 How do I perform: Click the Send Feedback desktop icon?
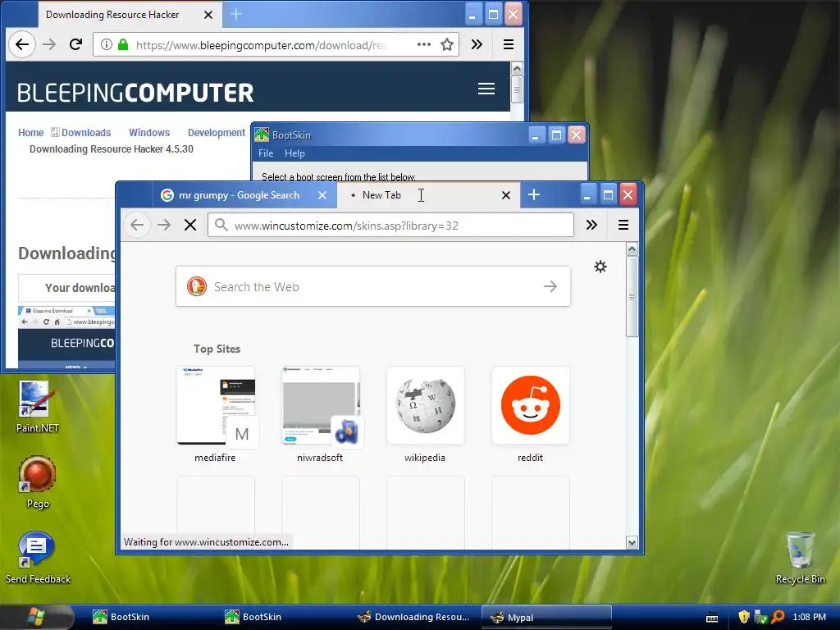(38, 557)
